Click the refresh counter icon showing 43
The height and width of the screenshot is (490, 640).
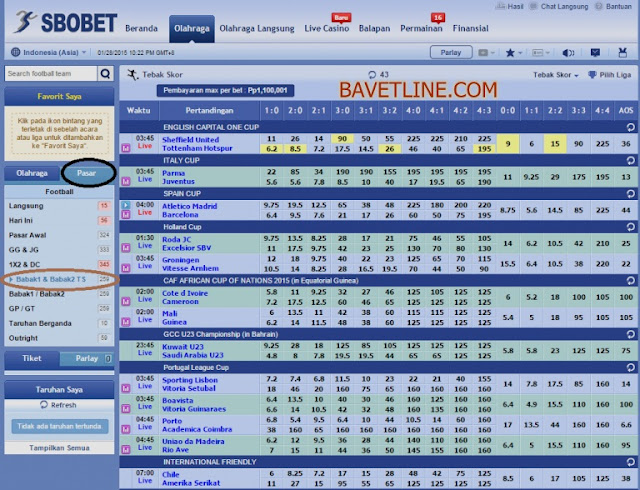[x=372, y=75]
